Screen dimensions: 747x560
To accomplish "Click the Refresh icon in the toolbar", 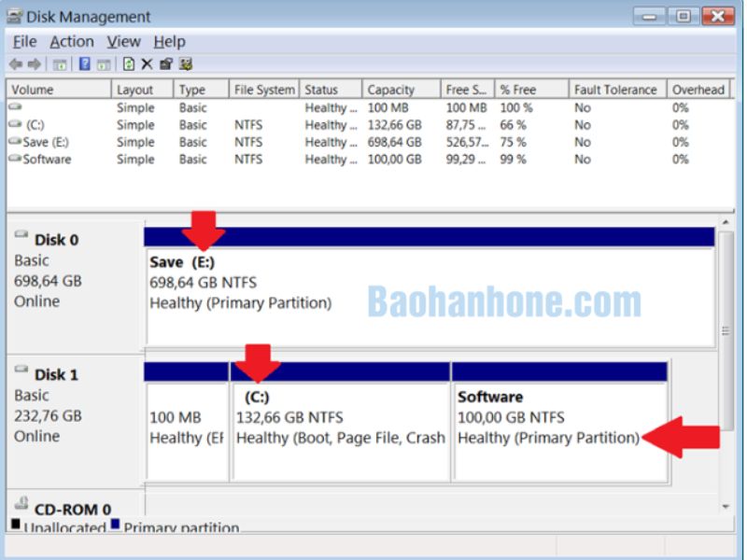I will (129, 64).
